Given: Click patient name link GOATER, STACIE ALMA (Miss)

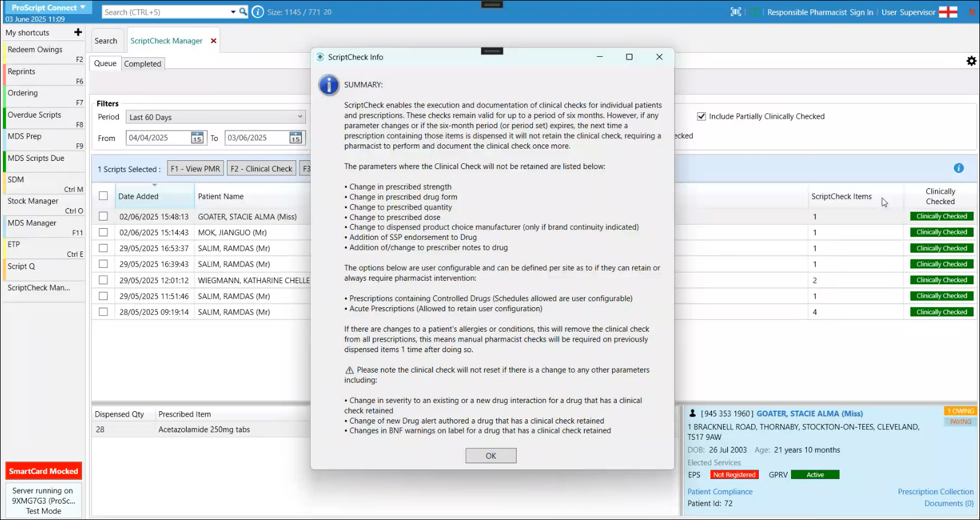Looking at the screenshot, I should [x=809, y=414].
